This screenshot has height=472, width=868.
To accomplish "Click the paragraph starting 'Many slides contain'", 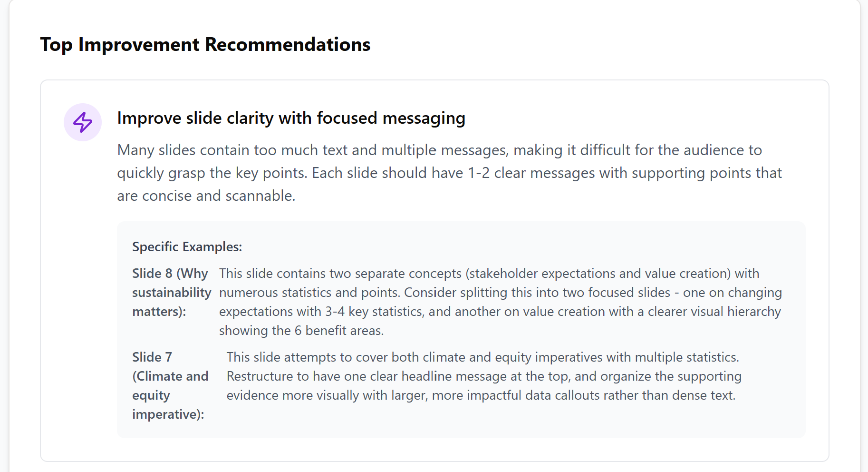I will tap(450, 173).
